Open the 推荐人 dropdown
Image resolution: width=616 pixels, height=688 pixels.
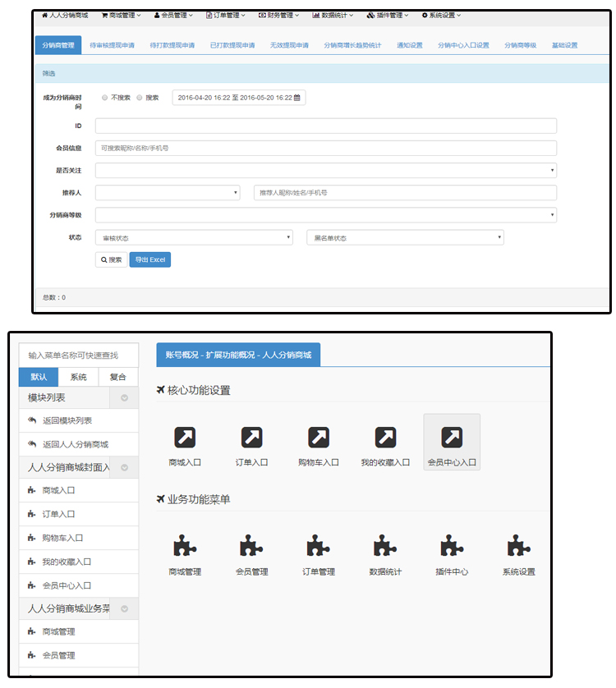(x=168, y=193)
